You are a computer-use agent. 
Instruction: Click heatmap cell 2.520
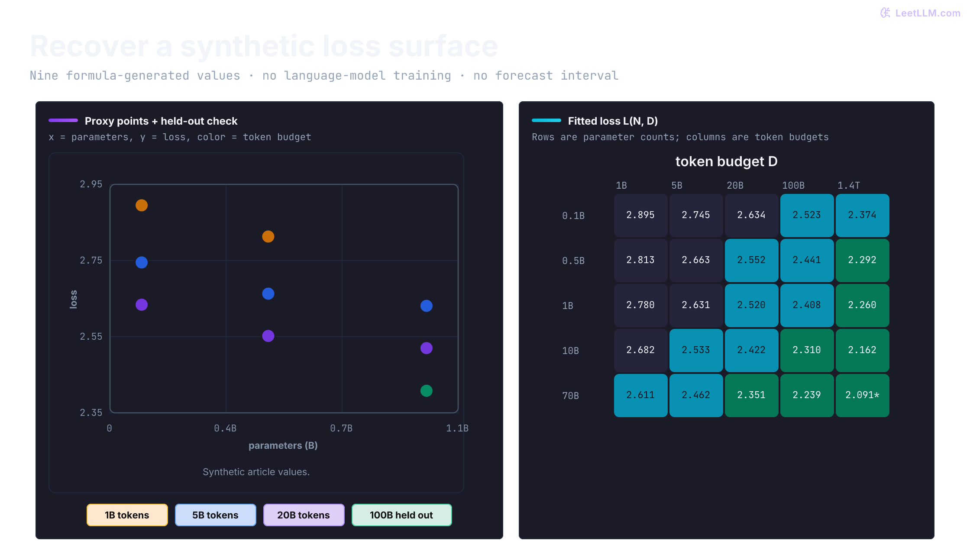[752, 306]
